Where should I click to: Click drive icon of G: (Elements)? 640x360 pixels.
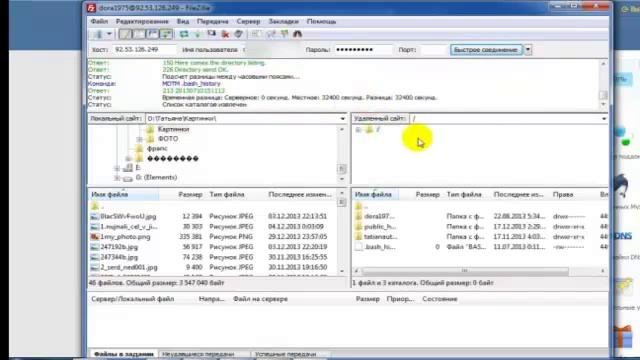pyautogui.click(x=128, y=178)
